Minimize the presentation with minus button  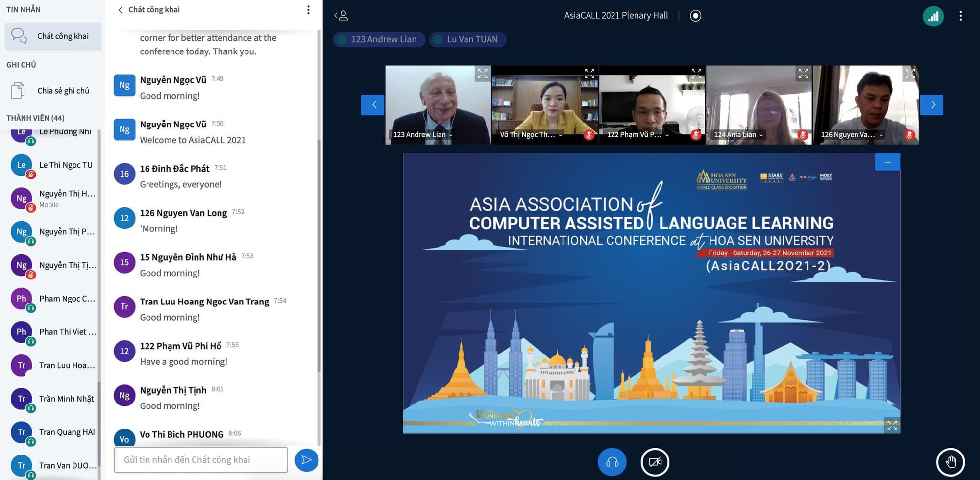pyautogui.click(x=887, y=162)
